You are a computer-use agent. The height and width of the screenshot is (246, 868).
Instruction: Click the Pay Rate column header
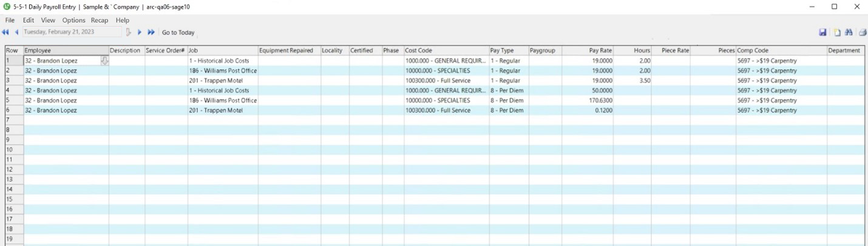588,50
